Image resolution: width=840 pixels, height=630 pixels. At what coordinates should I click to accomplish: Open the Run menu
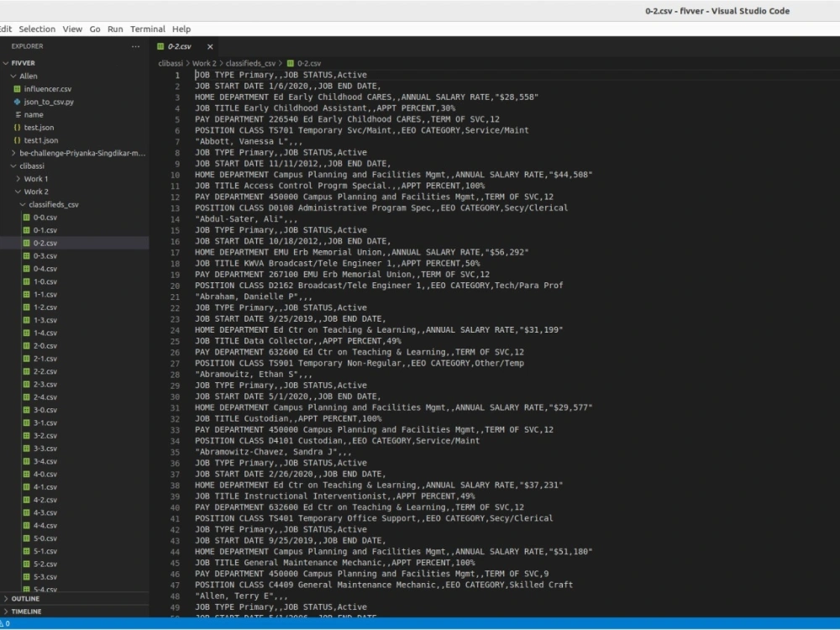click(115, 29)
